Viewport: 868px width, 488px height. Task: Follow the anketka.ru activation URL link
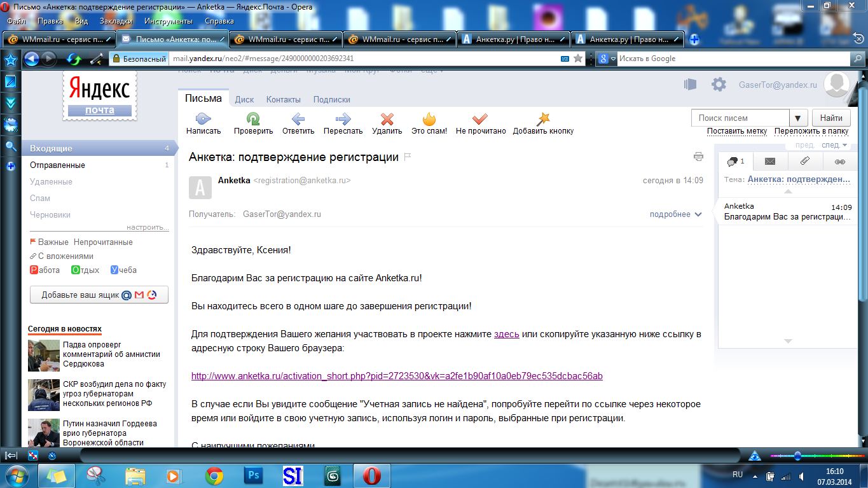(397, 376)
